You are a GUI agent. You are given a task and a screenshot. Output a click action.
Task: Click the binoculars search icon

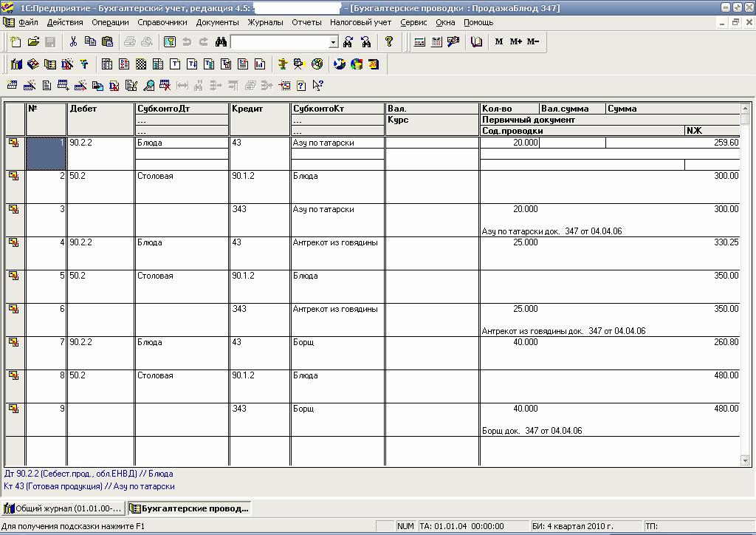tap(221, 42)
